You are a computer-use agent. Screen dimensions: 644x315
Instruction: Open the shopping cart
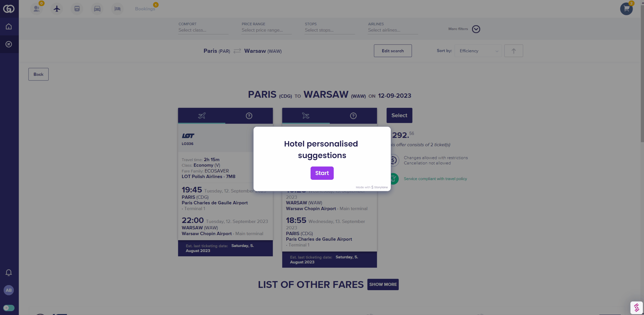click(x=626, y=9)
